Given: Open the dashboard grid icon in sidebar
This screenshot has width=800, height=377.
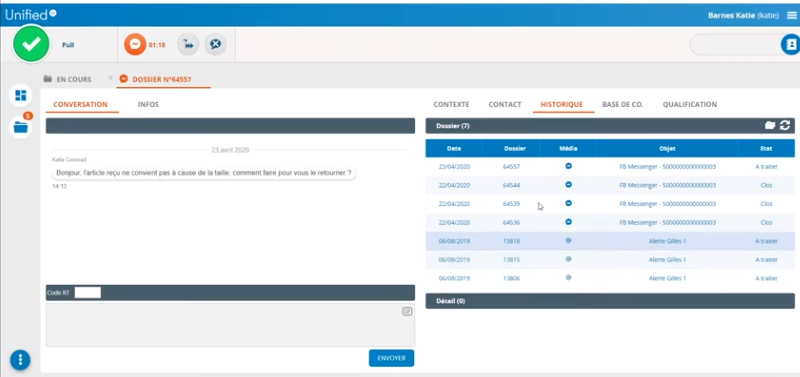Looking at the screenshot, I should [x=21, y=95].
